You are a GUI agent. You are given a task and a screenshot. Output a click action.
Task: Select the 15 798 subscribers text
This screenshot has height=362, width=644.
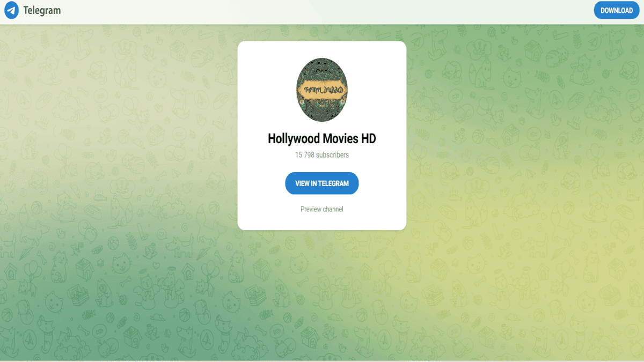[x=322, y=155]
